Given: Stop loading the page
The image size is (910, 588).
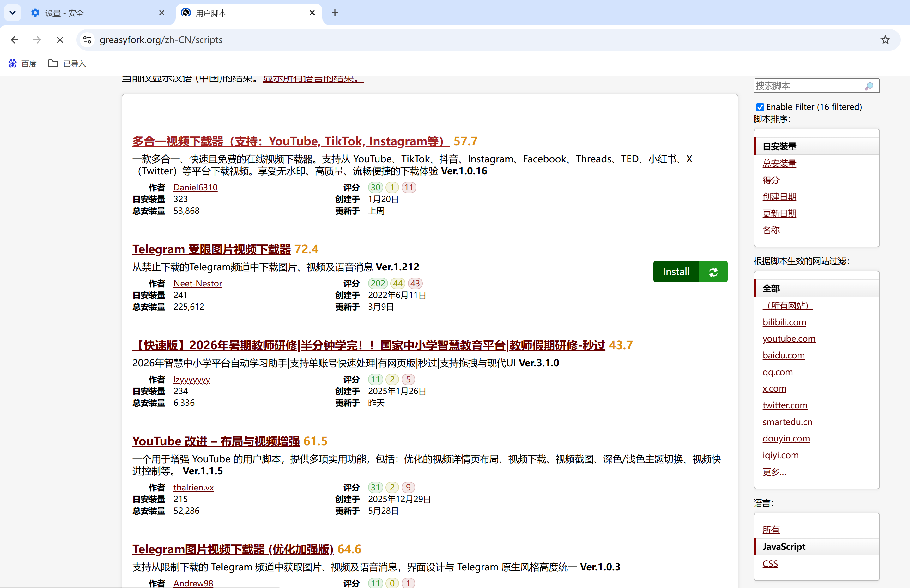Looking at the screenshot, I should [x=60, y=40].
